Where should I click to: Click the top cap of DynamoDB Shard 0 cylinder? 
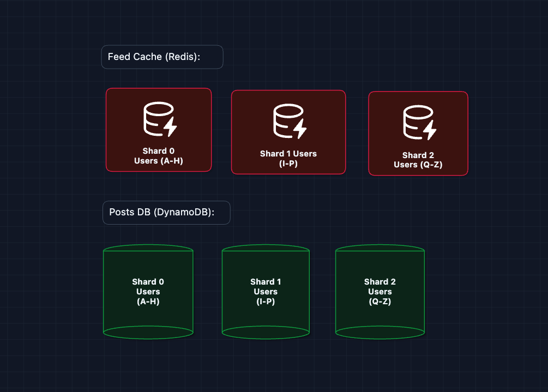click(x=148, y=249)
